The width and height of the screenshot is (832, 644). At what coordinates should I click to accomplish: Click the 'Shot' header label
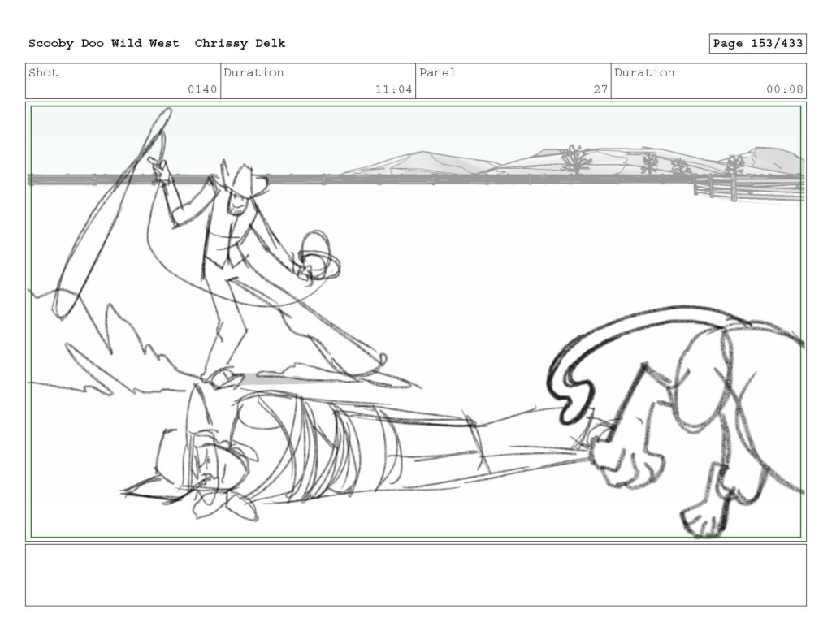pyautogui.click(x=43, y=72)
